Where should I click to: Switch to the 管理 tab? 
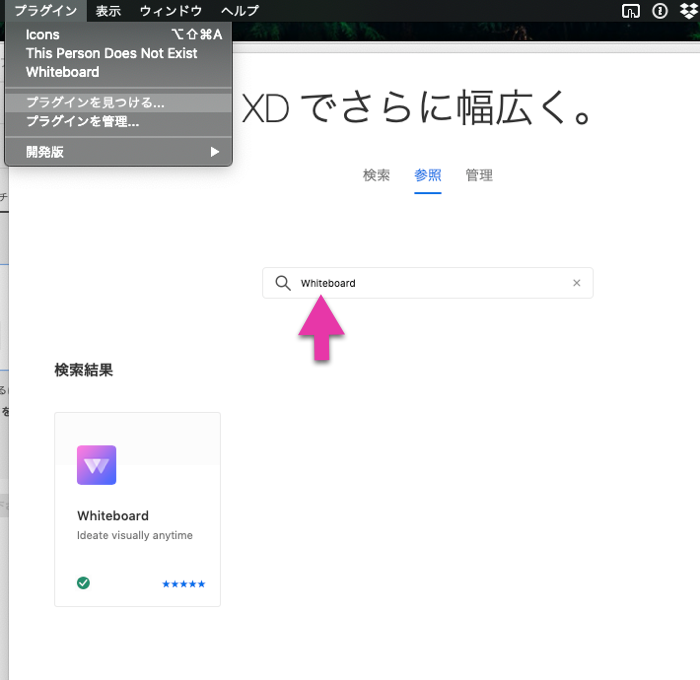pos(479,175)
